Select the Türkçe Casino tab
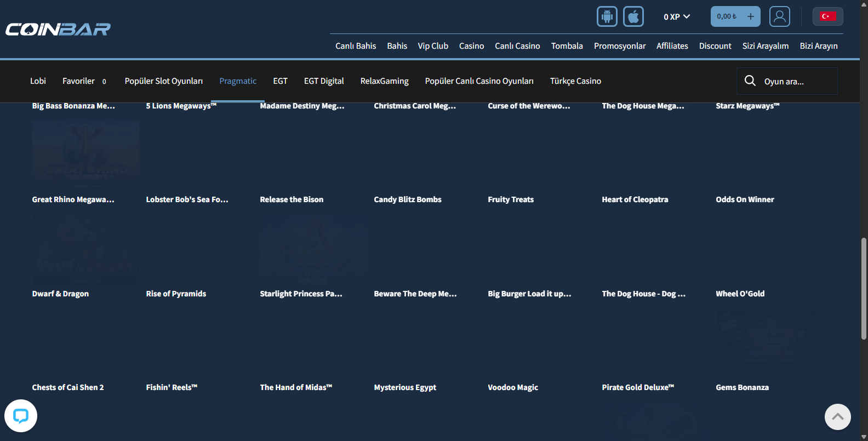This screenshot has height=441, width=868. click(x=575, y=81)
